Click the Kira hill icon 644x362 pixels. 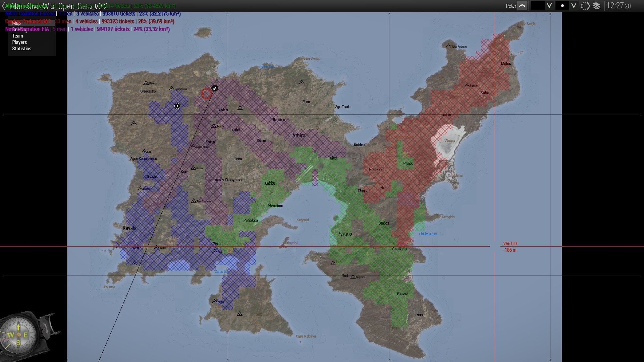coord(144,152)
